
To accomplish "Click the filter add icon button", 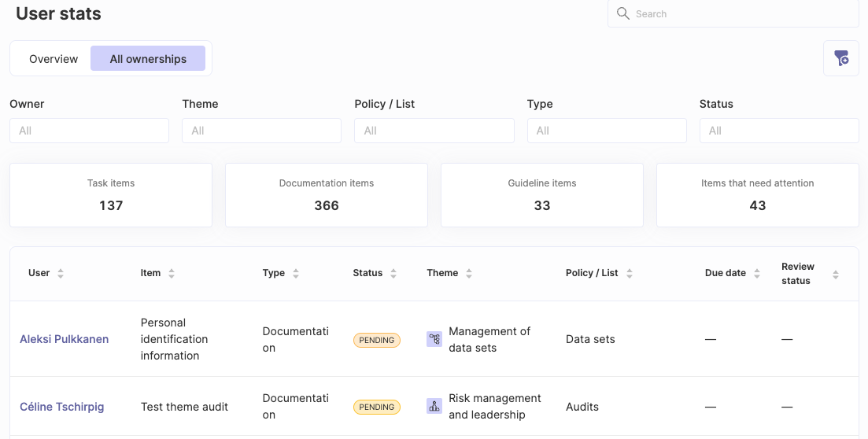I will point(841,58).
